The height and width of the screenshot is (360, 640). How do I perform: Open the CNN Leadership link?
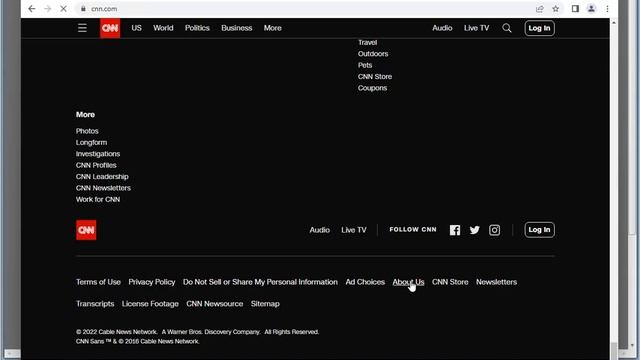(x=102, y=177)
